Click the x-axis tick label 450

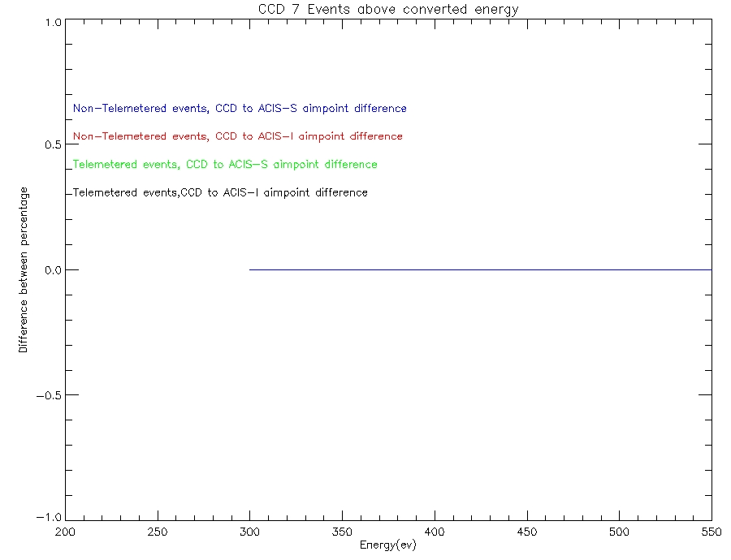pos(527,532)
